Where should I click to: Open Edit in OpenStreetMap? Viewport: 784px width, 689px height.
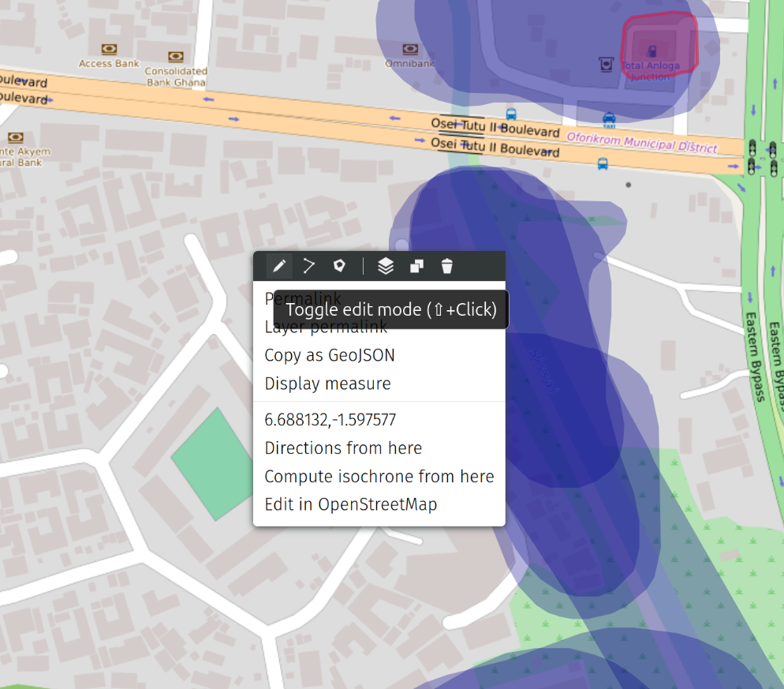pos(350,504)
